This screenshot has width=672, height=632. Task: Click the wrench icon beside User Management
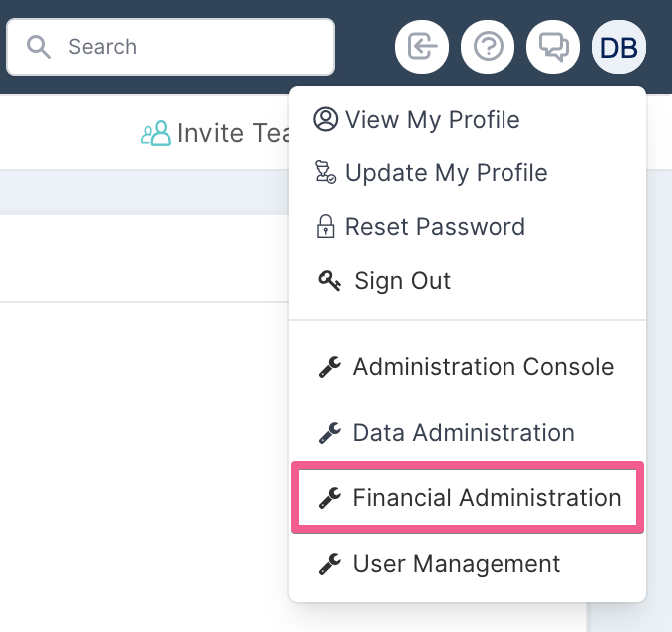330,563
